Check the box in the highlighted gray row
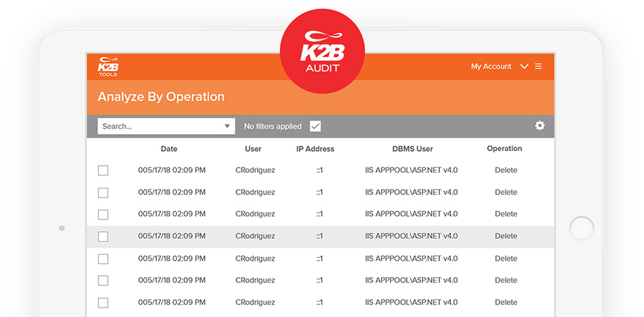 point(103,236)
